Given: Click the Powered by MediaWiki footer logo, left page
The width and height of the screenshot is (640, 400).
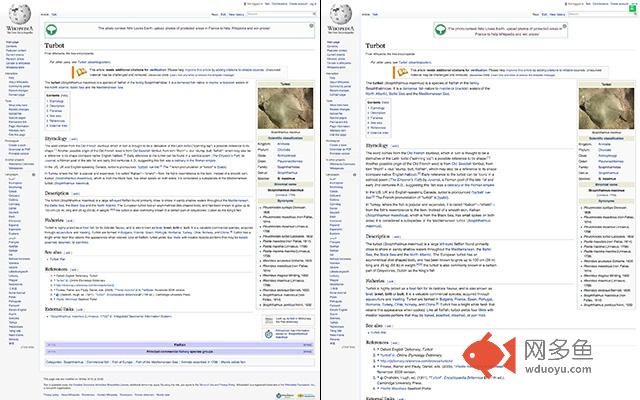Looking at the screenshot, I should point(306,396).
